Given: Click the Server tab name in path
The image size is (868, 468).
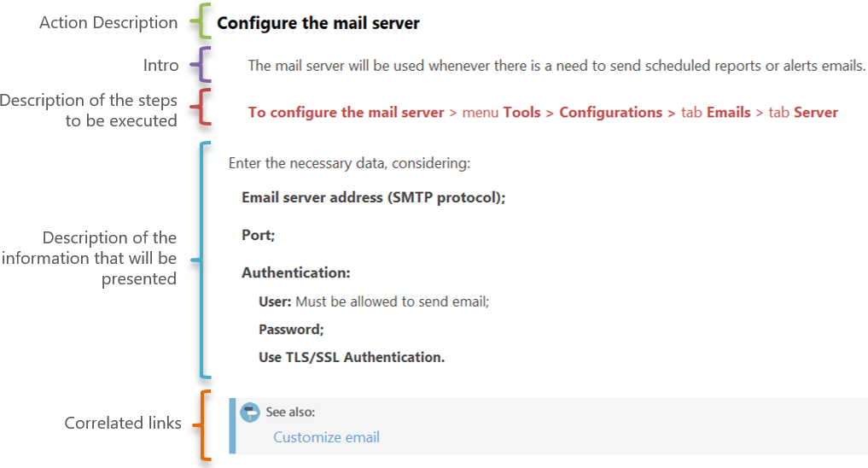Looking at the screenshot, I should [815, 112].
